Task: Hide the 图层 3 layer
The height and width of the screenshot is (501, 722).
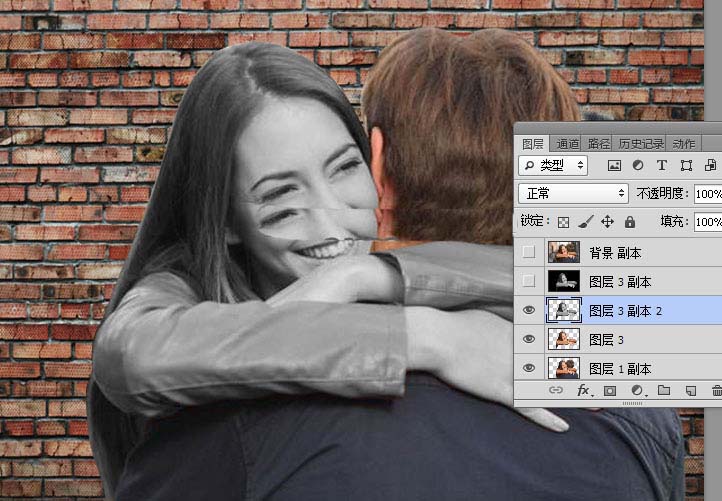Action: click(x=529, y=339)
